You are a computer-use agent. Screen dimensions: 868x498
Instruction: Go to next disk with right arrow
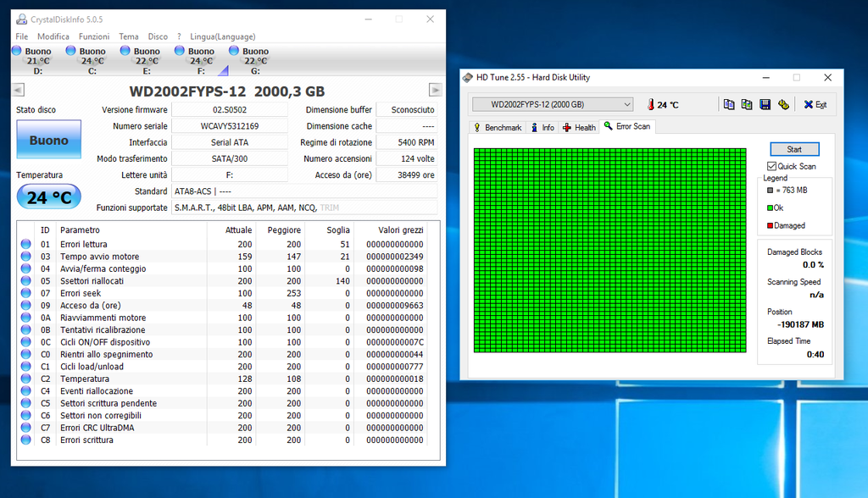(436, 91)
